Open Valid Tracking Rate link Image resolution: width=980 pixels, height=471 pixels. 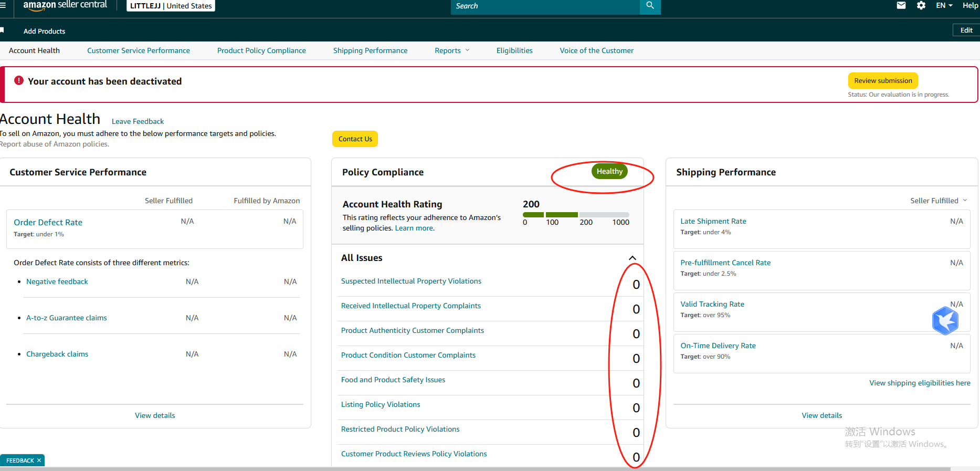(x=712, y=304)
